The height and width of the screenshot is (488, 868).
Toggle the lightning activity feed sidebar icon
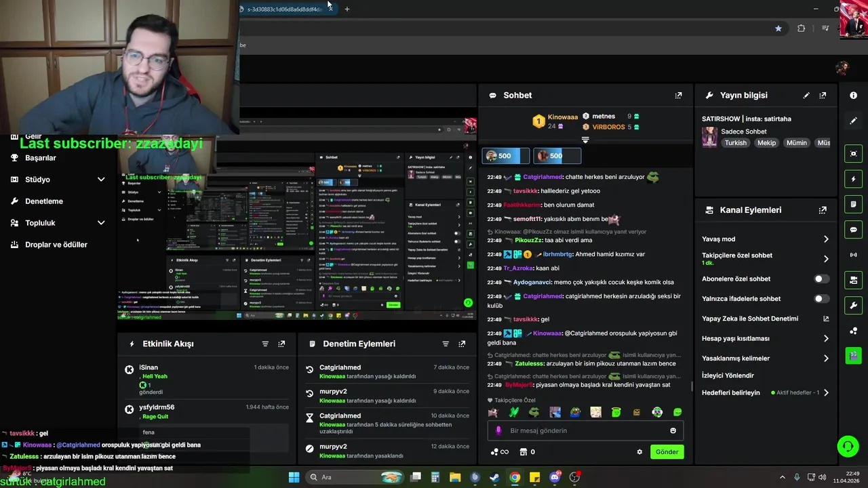pos(853,179)
